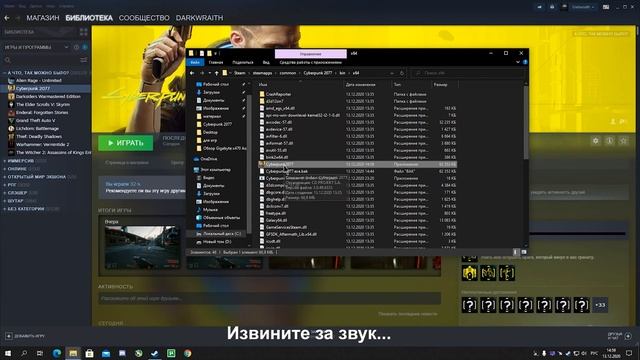Click the first unlocked achievement badge
This screenshot has height=360, width=640.
tap(469, 273)
